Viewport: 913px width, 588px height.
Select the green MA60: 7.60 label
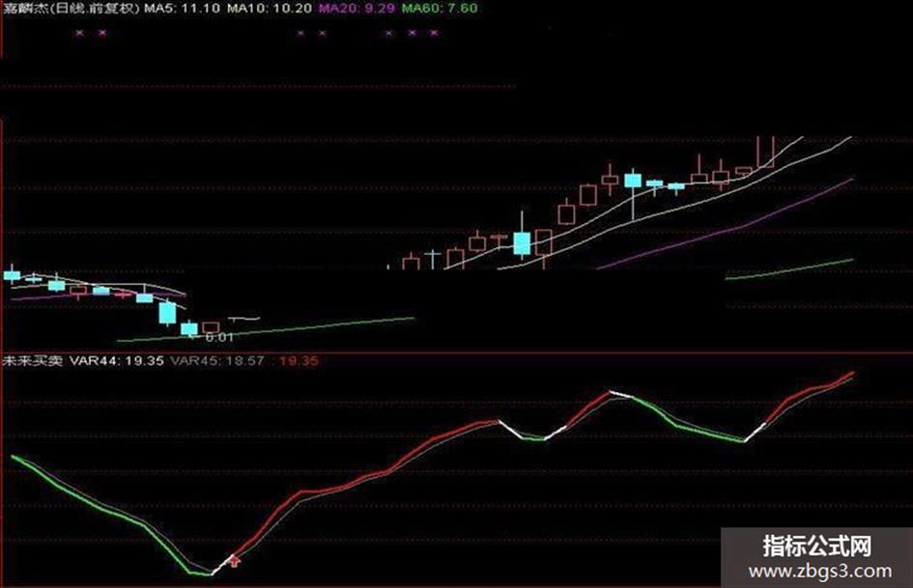coord(440,8)
